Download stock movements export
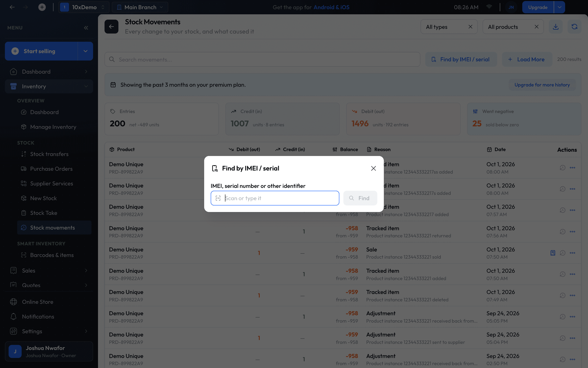The image size is (588, 368). point(556,27)
